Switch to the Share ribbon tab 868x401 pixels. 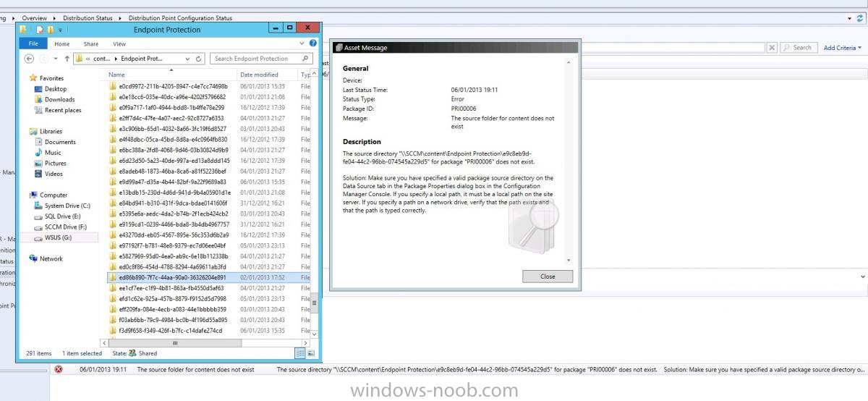pos(90,43)
